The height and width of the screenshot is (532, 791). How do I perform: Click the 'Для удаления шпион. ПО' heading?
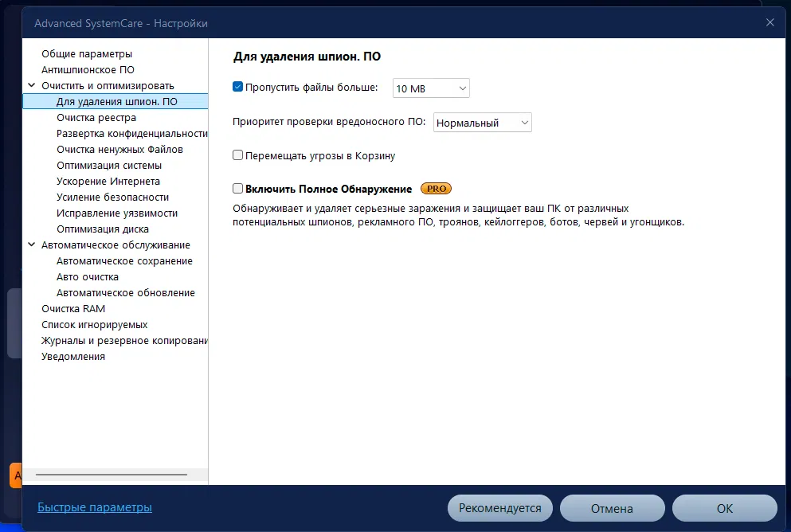[307, 57]
